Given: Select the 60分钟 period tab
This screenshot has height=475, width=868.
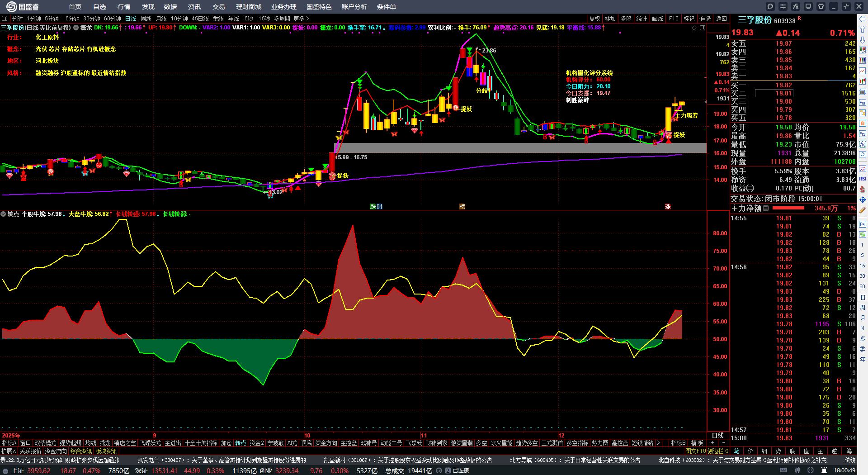Looking at the screenshot, I should point(113,19).
